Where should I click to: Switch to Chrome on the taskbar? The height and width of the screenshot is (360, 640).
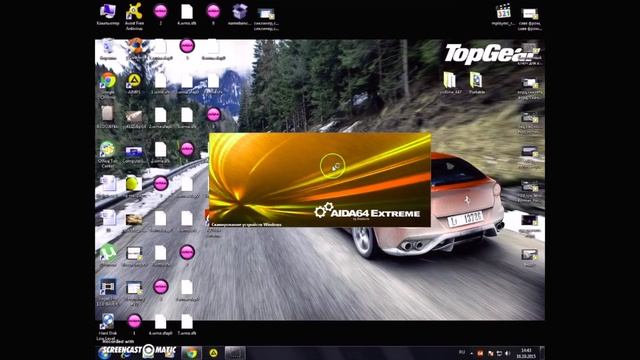click(191, 353)
